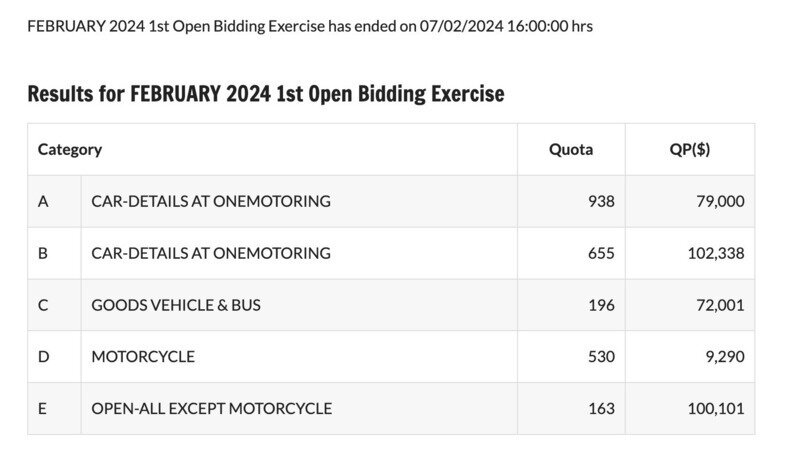The width and height of the screenshot is (800, 450).
Task: Select the quota value 938
Action: (x=601, y=201)
